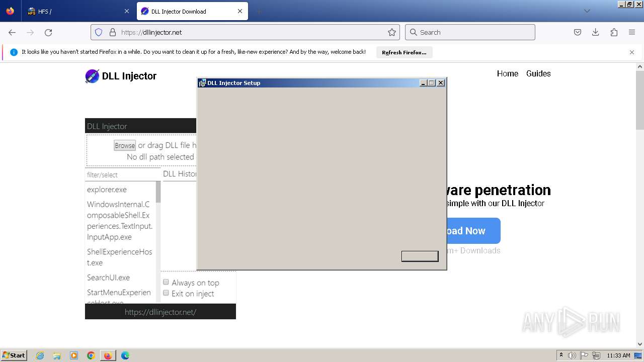The image size is (644, 362).
Task: Open extensions puzzle icon
Action: pos(614,32)
